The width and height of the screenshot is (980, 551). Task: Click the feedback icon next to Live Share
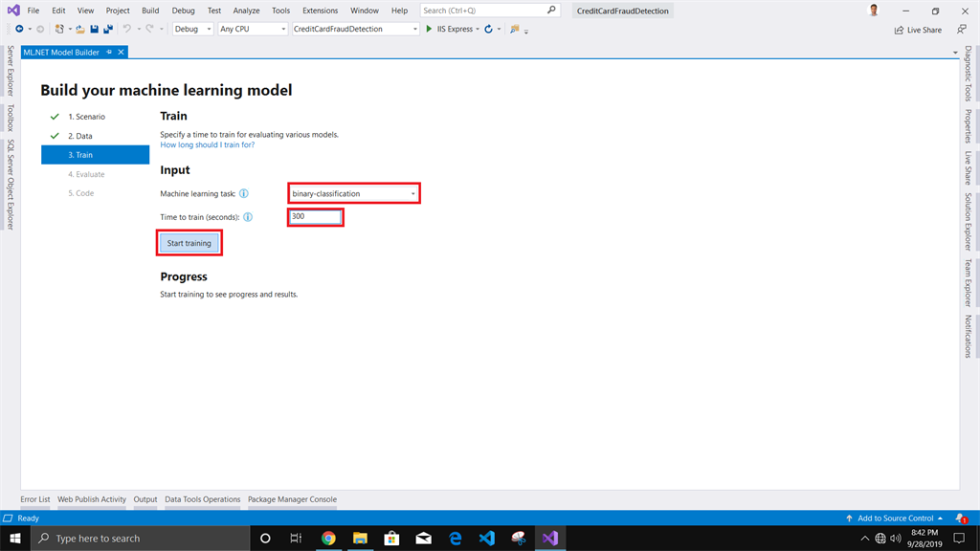pos(961,30)
